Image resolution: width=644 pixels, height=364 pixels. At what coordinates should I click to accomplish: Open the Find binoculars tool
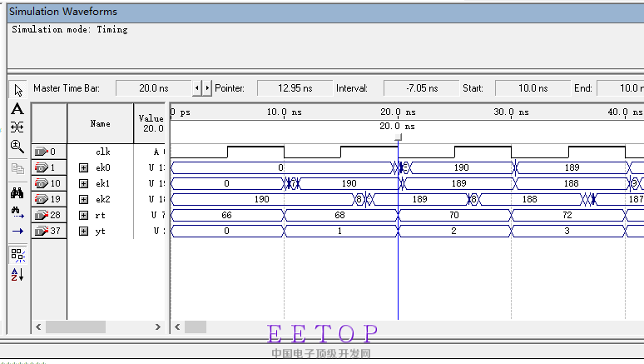click(17, 193)
